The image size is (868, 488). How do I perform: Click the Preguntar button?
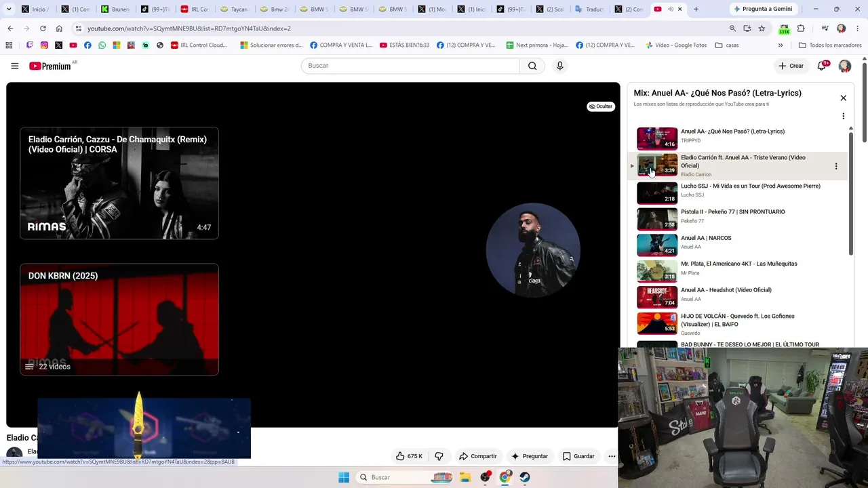point(530,456)
